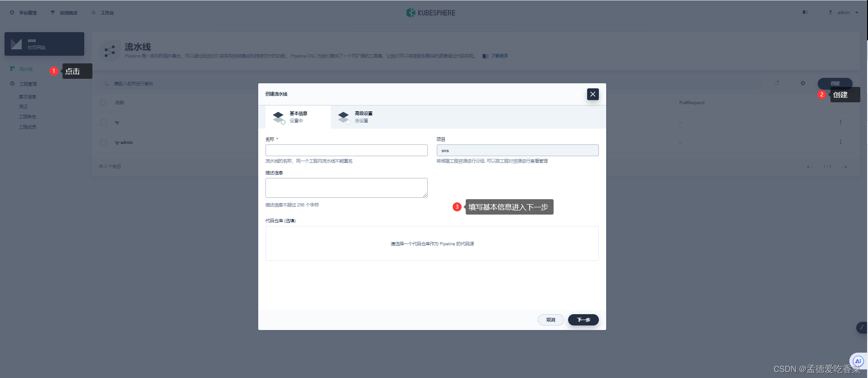Click the 取消 cancel button

point(550,320)
